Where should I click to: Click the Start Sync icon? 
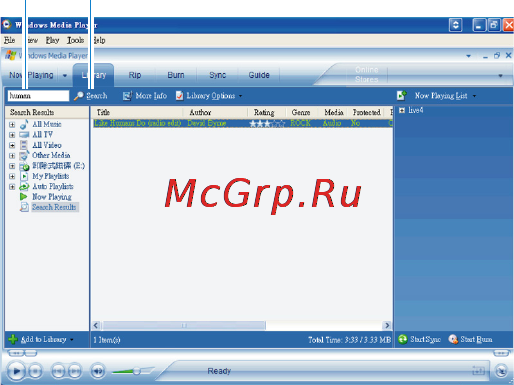(403, 339)
